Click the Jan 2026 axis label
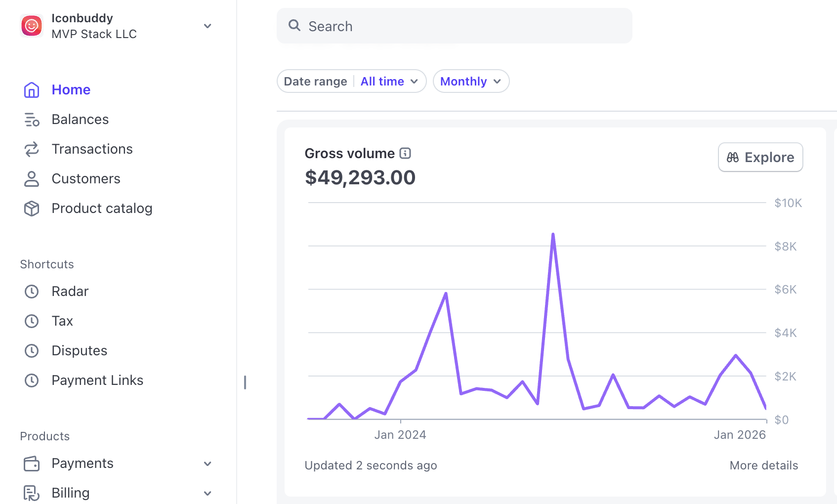Screen dimensions: 837x504 pos(740,435)
